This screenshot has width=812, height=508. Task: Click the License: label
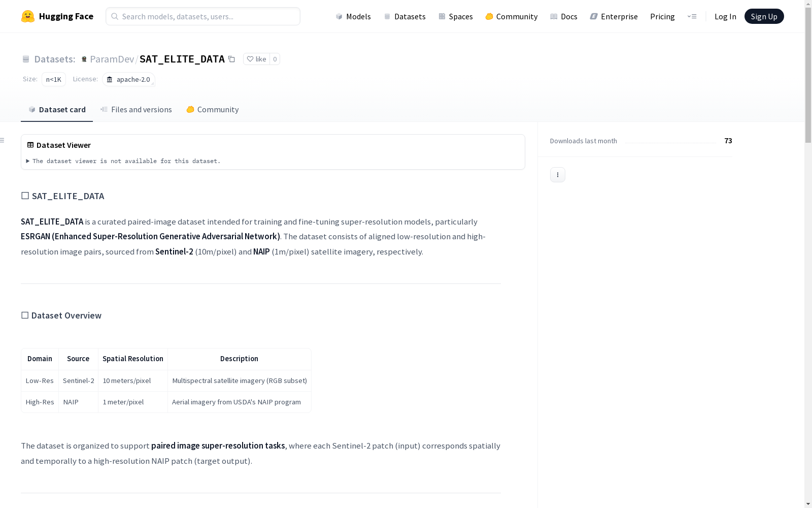pos(85,79)
